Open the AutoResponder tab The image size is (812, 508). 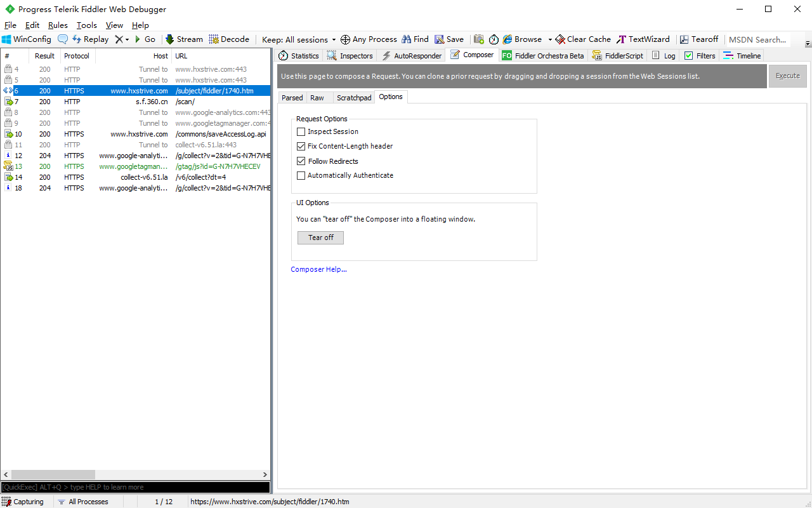coord(412,56)
